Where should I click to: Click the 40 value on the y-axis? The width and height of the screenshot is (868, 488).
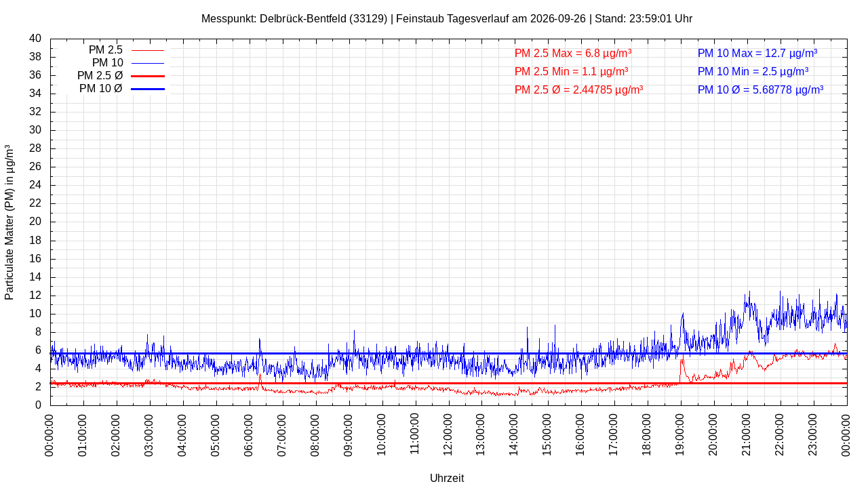pyautogui.click(x=35, y=39)
